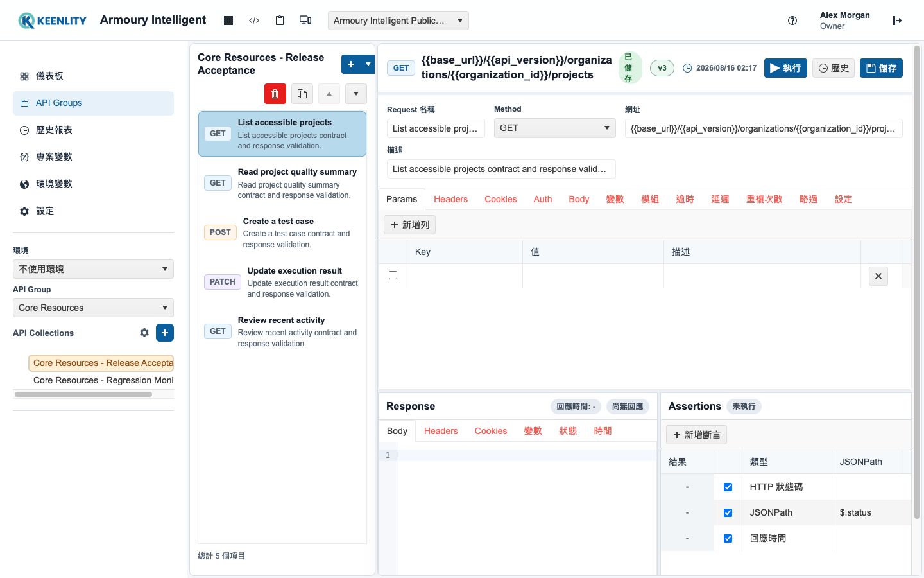Click the right panel vertical scrollbar
The width and height of the screenshot is (924, 578).
tap(918, 283)
